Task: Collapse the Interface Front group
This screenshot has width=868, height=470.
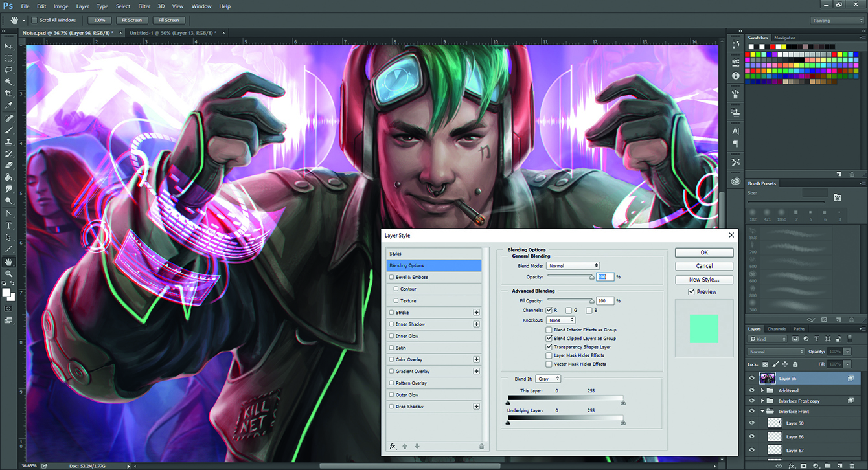Action: click(762, 411)
